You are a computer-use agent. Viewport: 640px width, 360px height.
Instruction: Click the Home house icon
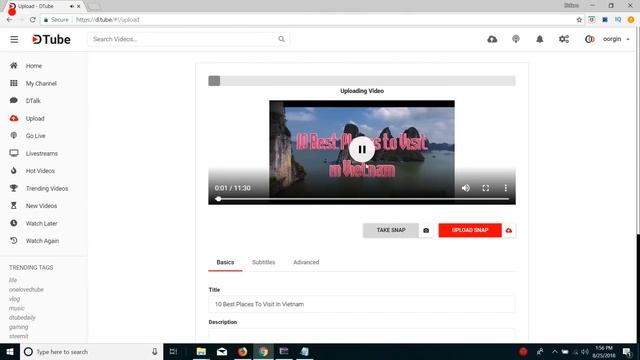coord(14,65)
